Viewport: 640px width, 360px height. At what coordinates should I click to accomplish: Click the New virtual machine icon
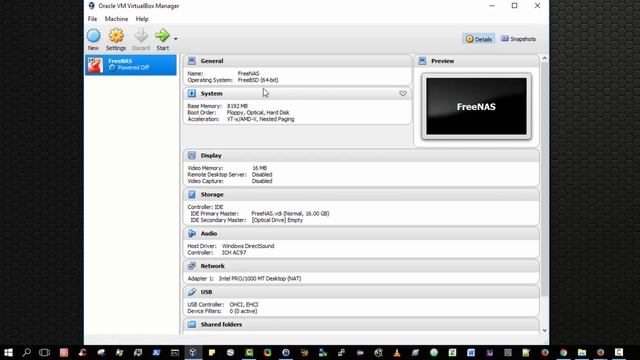(93, 36)
